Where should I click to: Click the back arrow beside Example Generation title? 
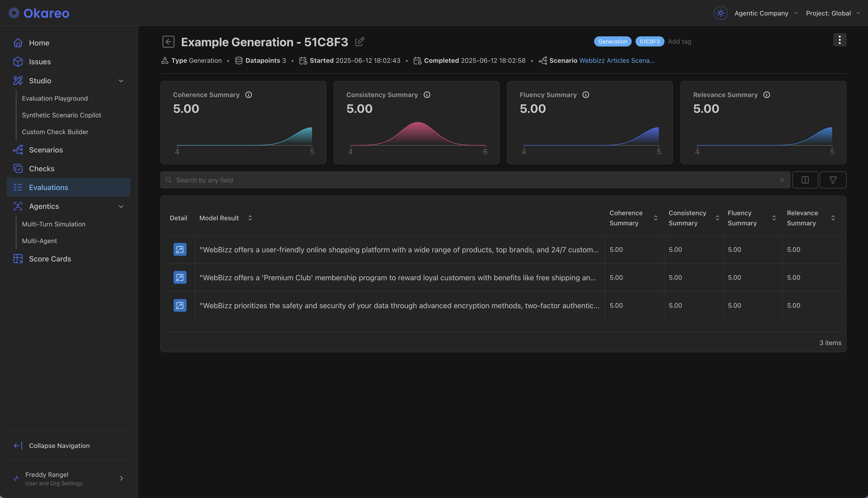point(168,42)
